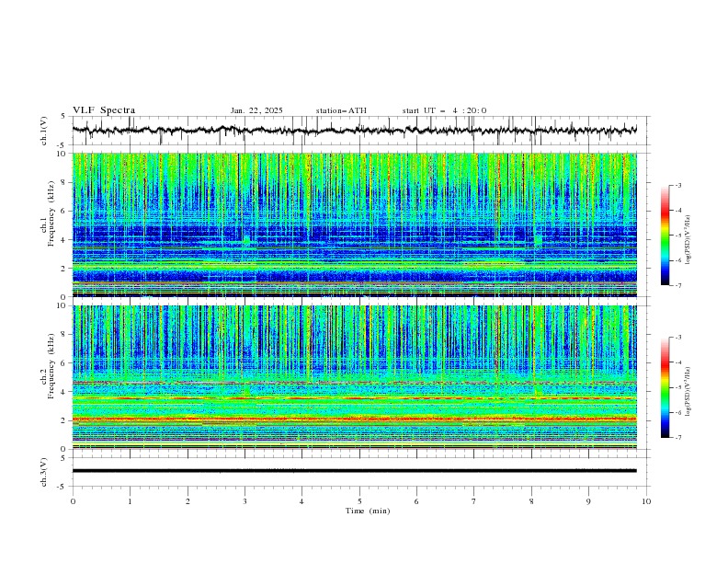This screenshot has width=728, height=563.
Task: Click the ch.2 colorbar log(PSD) label
Action: [688, 391]
